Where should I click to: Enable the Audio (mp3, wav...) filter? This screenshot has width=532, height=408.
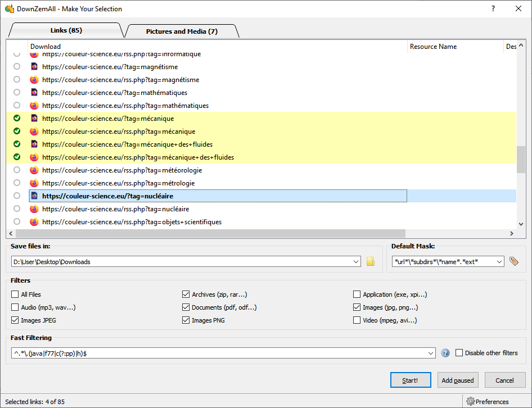click(x=15, y=307)
